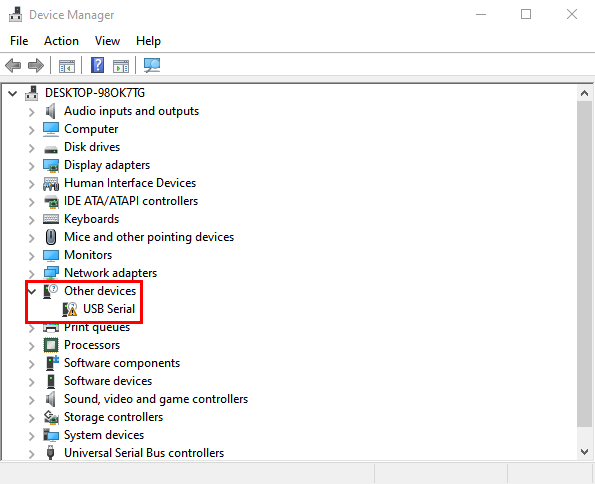Expand the Network adapters node

pos(31,273)
